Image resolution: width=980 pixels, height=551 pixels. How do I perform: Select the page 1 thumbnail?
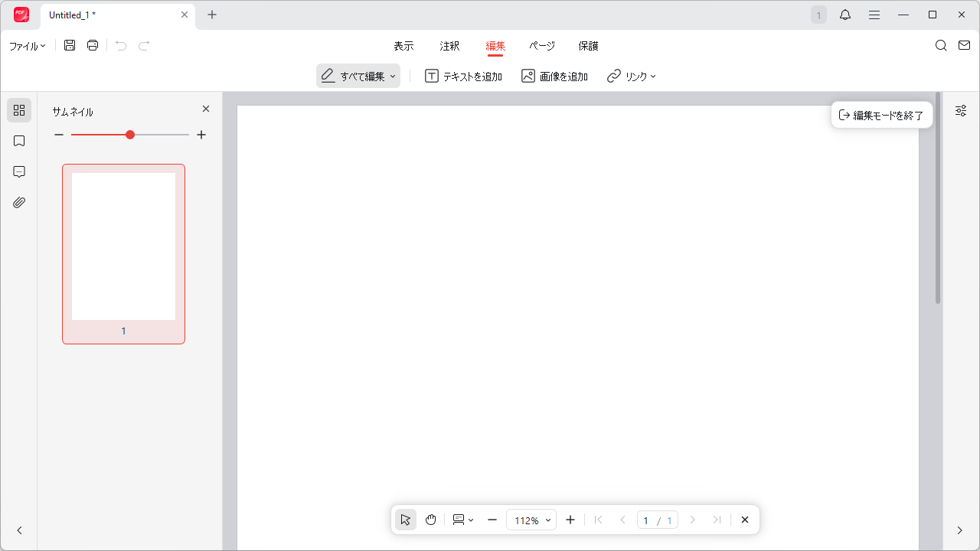tap(123, 246)
